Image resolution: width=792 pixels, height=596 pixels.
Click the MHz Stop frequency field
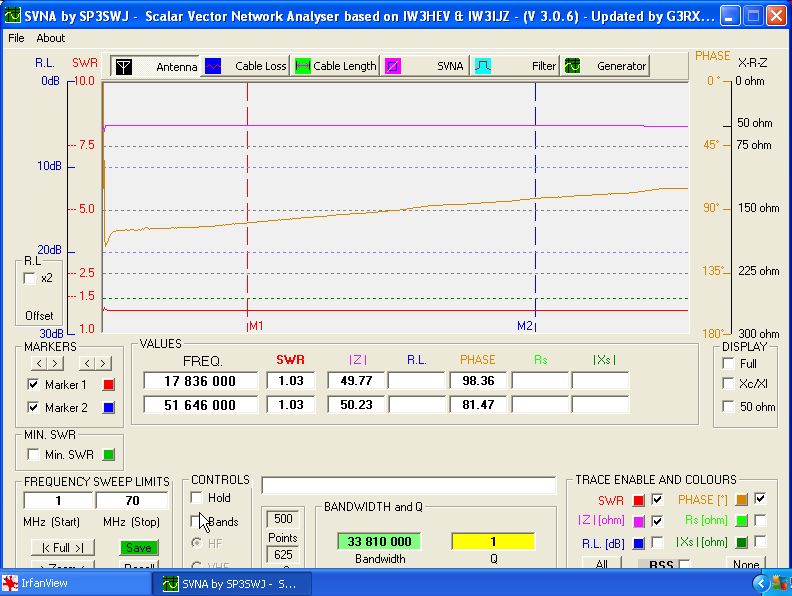coord(132,500)
